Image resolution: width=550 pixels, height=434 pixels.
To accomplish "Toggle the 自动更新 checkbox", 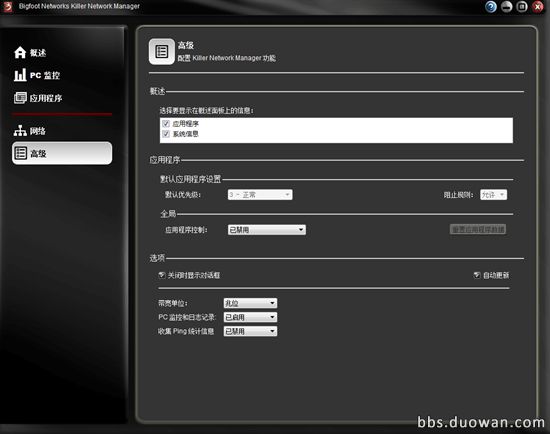I will (x=477, y=275).
